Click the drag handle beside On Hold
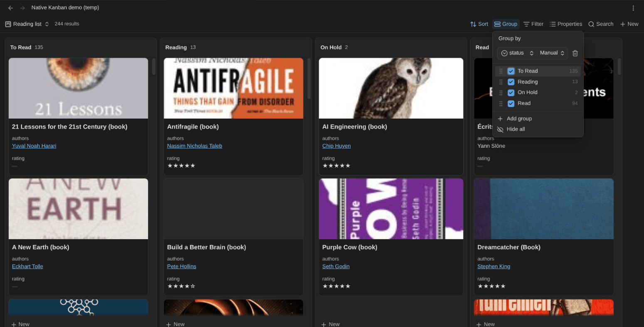644x327 pixels. [501, 92]
